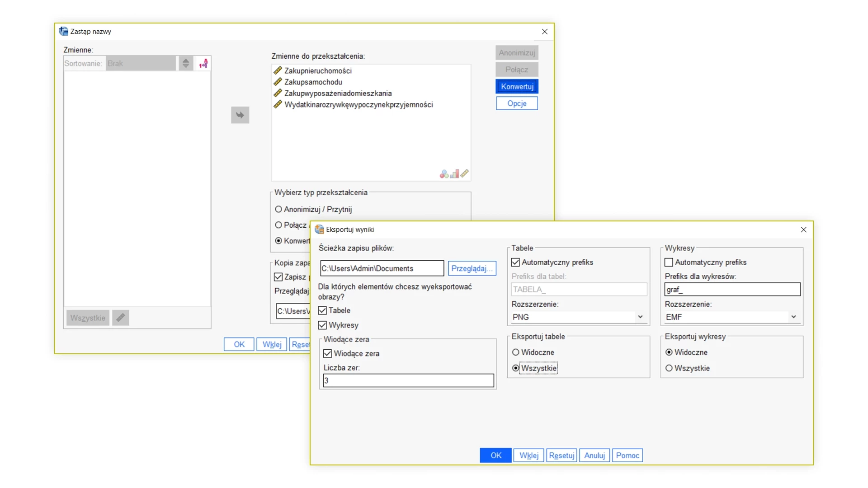Click the variable name/label toggle icon

[203, 64]
